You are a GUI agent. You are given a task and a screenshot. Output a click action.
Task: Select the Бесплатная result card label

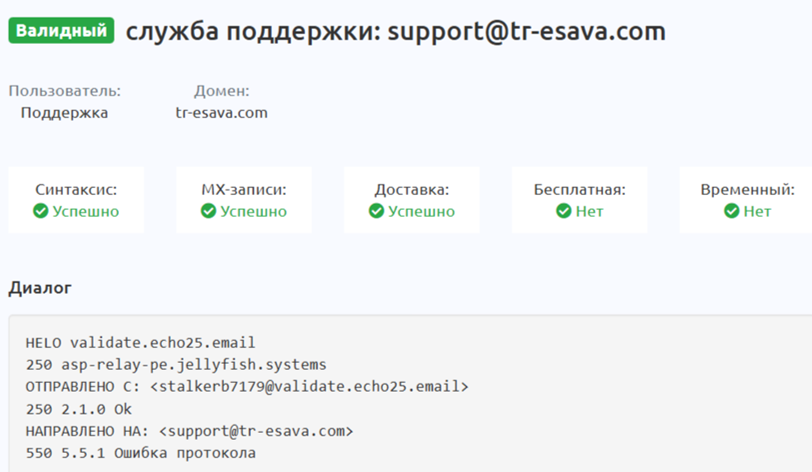click(580, 189)
